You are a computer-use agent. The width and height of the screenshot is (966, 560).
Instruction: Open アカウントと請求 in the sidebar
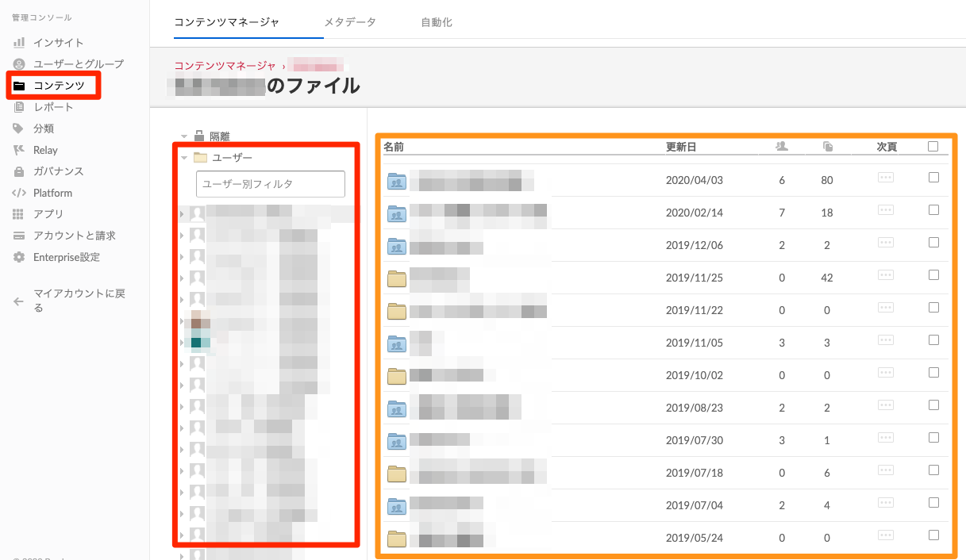pos(75,236)
